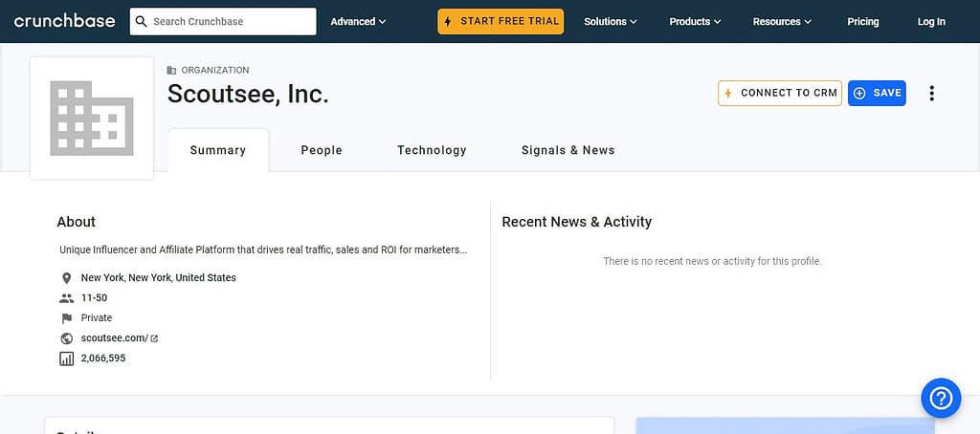Click New York, New York, United States
This screenshot has height=434, width=980.
pyautogui.click(x=159, y=278)
